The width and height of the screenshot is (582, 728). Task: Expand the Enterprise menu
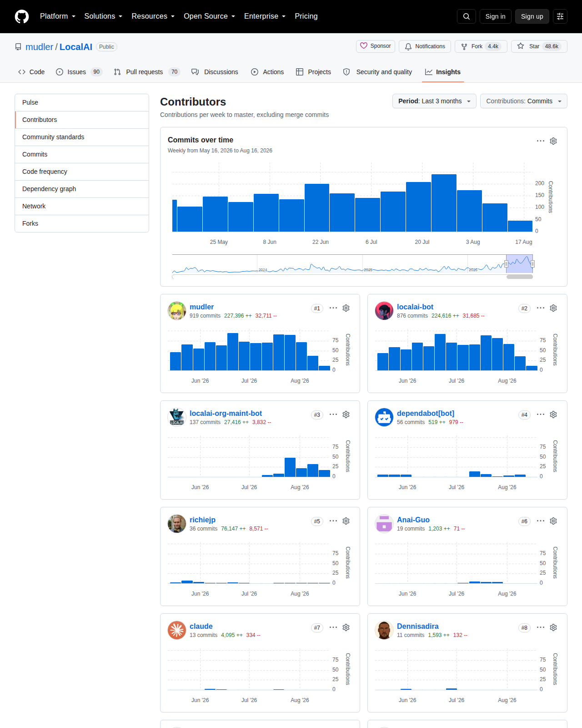(x=265, y=16)
